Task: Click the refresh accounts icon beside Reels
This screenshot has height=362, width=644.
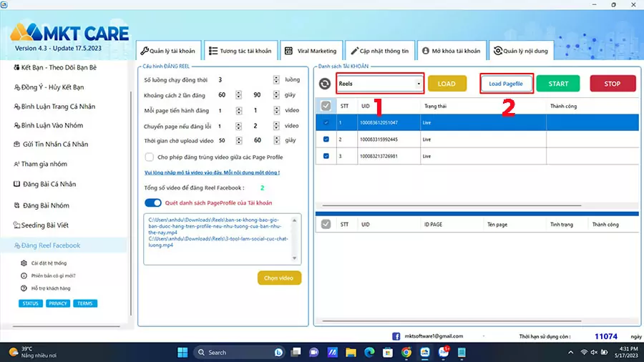Action: click(x=324, y=84)
